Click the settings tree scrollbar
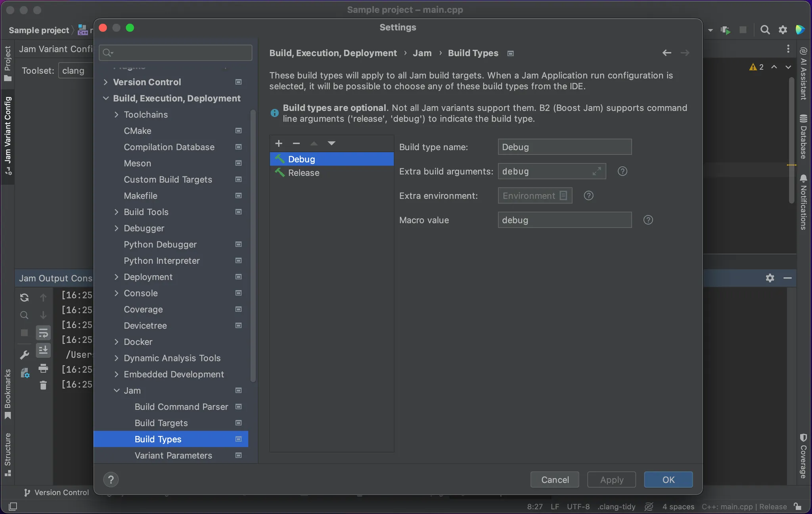Viewport: 812px width, 514px height. (253, 246)
